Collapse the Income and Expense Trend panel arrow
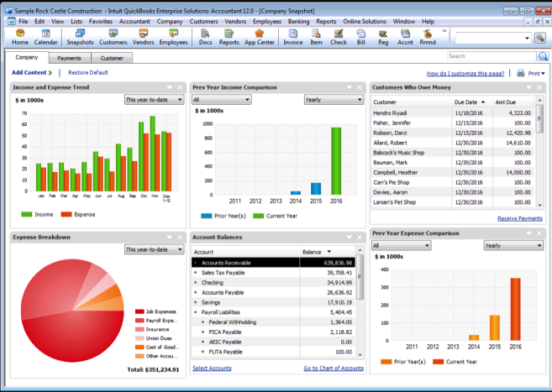Screen dimensions: 552x392 coord(170,87)
